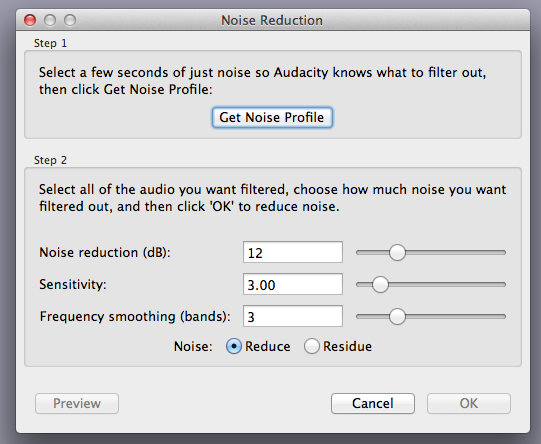Click the right end of Frequency smoothing track
This screenshot has height=444, width=541.
[x=503, y=316]
